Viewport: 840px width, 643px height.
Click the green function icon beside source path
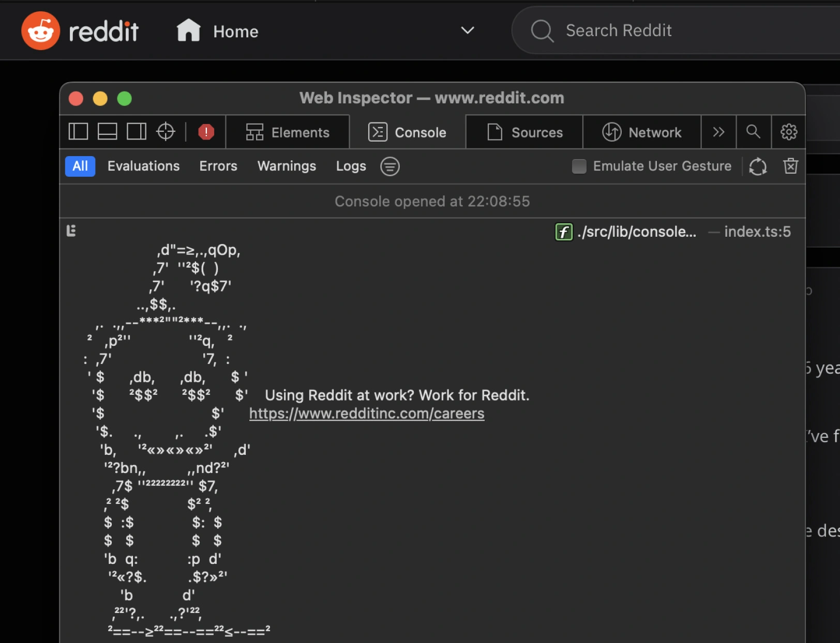(564, 232)
